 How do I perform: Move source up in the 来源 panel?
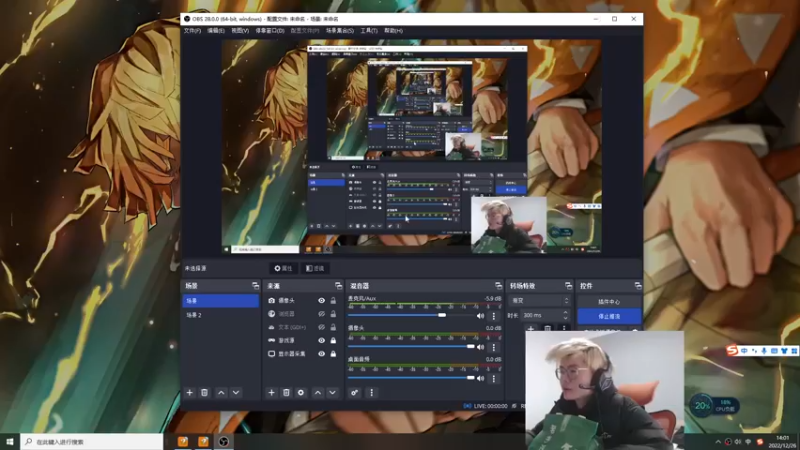coord(318,392)
